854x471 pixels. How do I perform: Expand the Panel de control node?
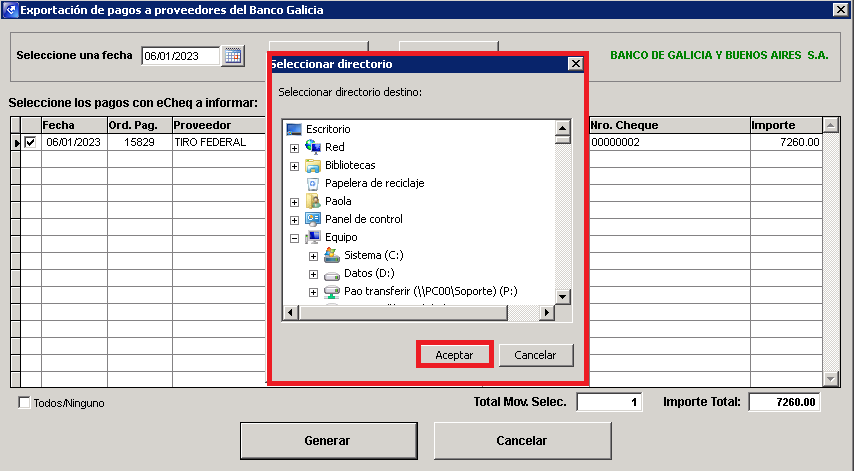[x=295, y=220]
